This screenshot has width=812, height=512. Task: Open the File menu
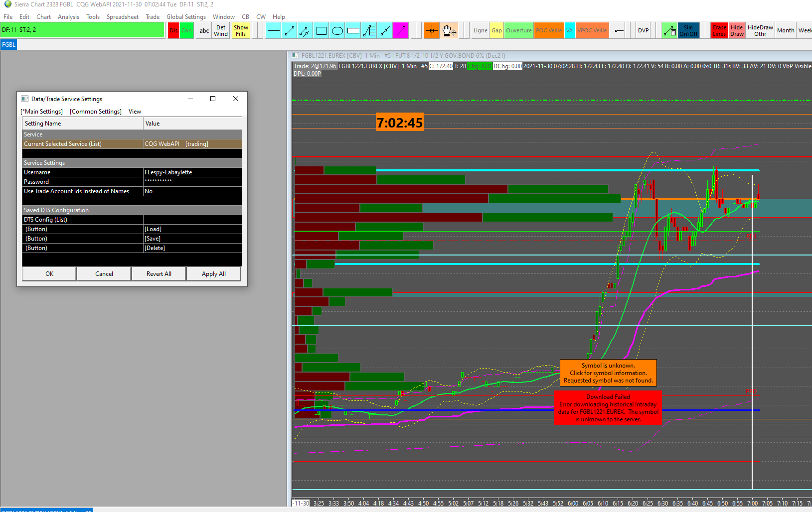point(8,17)
